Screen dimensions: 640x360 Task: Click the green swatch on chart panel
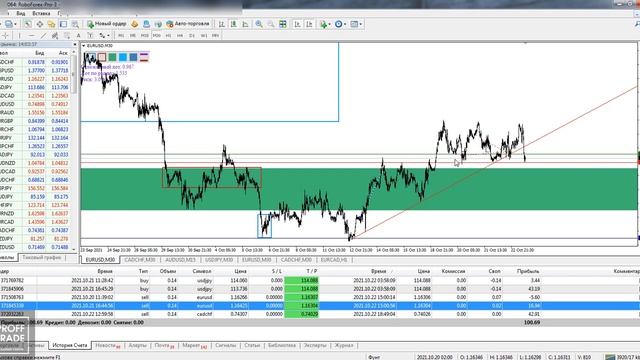(x=112, y=57)
